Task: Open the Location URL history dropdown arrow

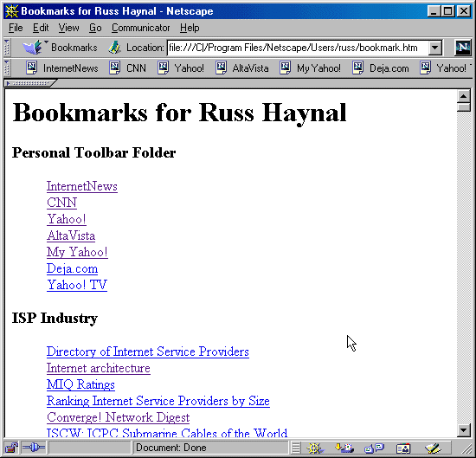Action: (434, 48)
